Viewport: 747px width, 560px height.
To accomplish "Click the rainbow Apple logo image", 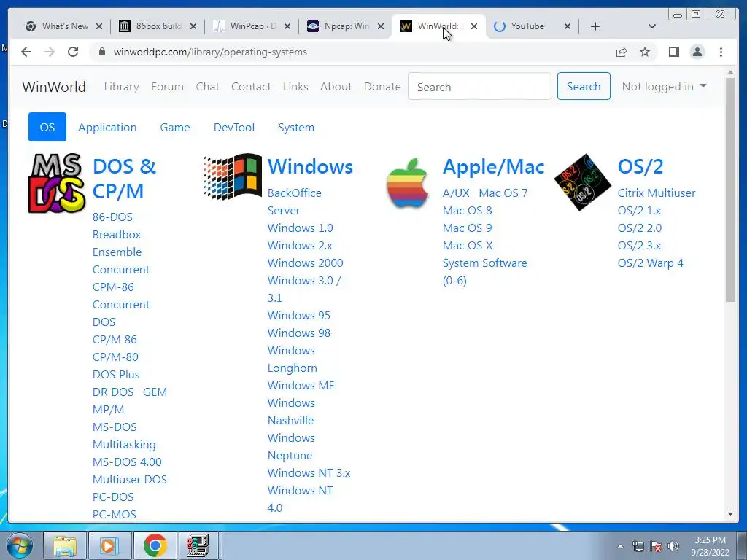I will [407, 183].
